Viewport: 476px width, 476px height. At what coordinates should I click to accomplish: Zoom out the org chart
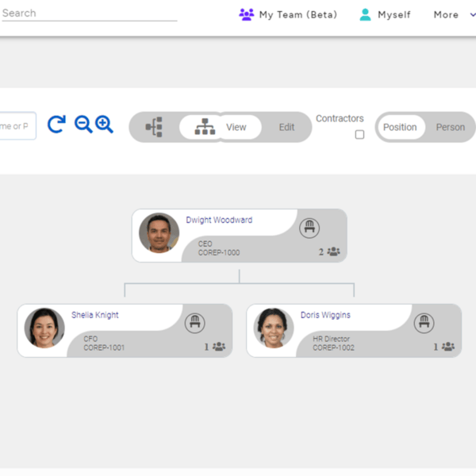(x=83, y=125)
